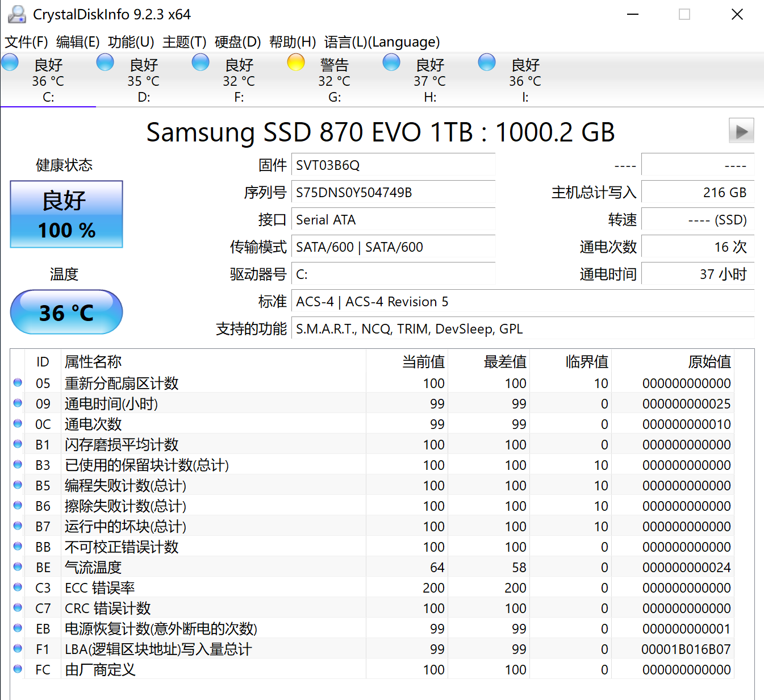Click the total host writes value 216 GB
Viewport: 764px width, 700px height.
coord(698,193)
